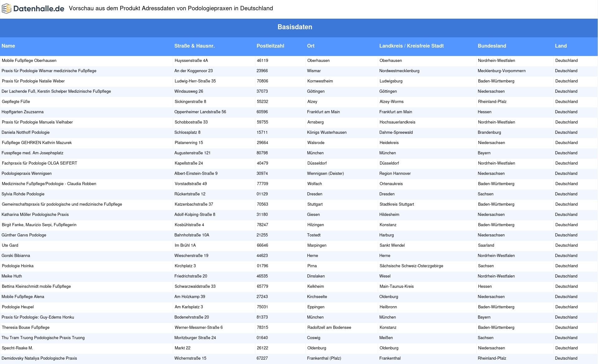Click postal code 40479

coord(263,163)
